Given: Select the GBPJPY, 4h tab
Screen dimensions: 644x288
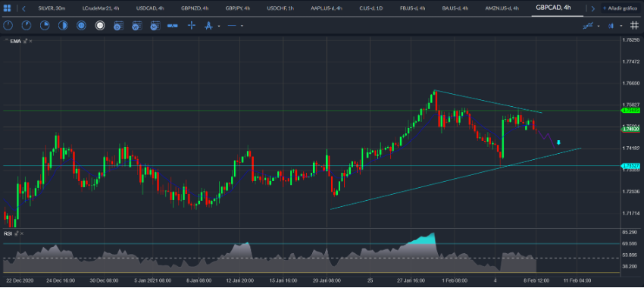Looking at the screenshot, I should (x=238, y=8).
